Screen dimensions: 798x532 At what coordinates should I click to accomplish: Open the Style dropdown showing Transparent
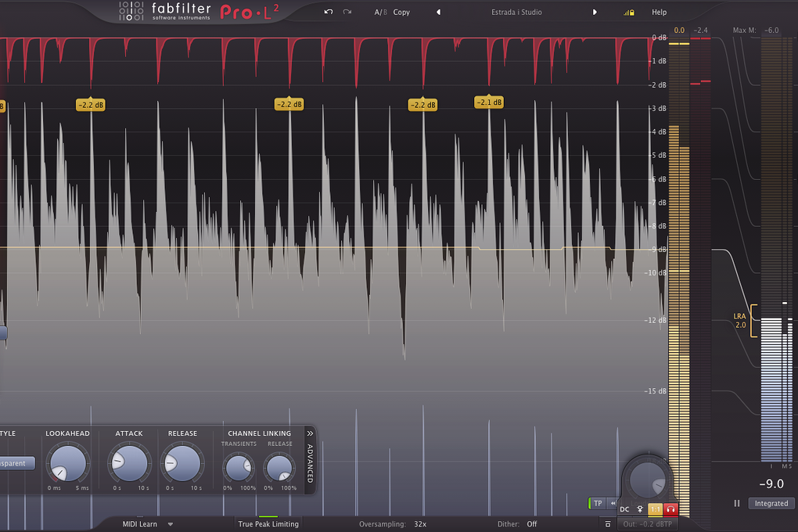(x=16, y=463)
